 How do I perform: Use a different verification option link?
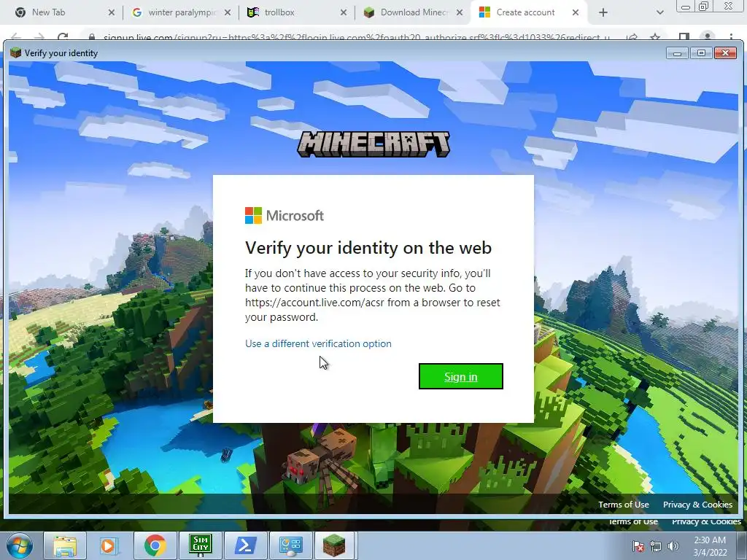coord(318,343)
